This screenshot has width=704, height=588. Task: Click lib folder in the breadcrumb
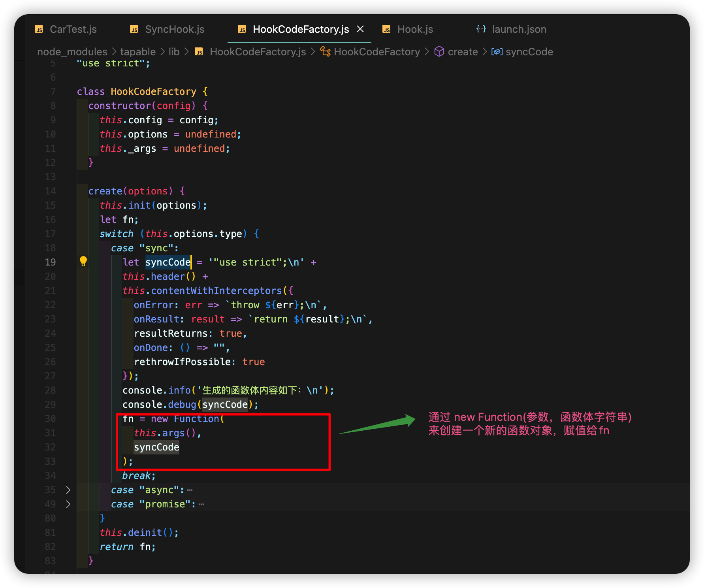point(174,52)
